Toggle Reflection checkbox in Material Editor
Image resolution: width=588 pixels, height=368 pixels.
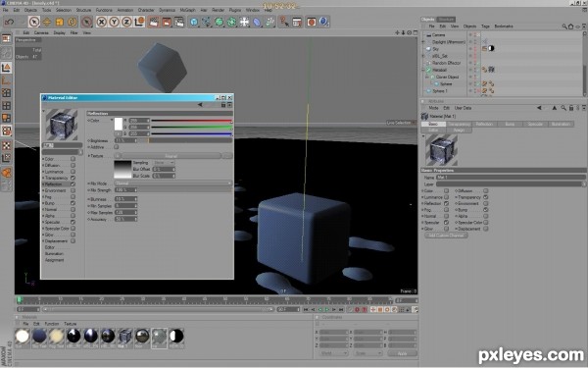click(x=73, y=184)
